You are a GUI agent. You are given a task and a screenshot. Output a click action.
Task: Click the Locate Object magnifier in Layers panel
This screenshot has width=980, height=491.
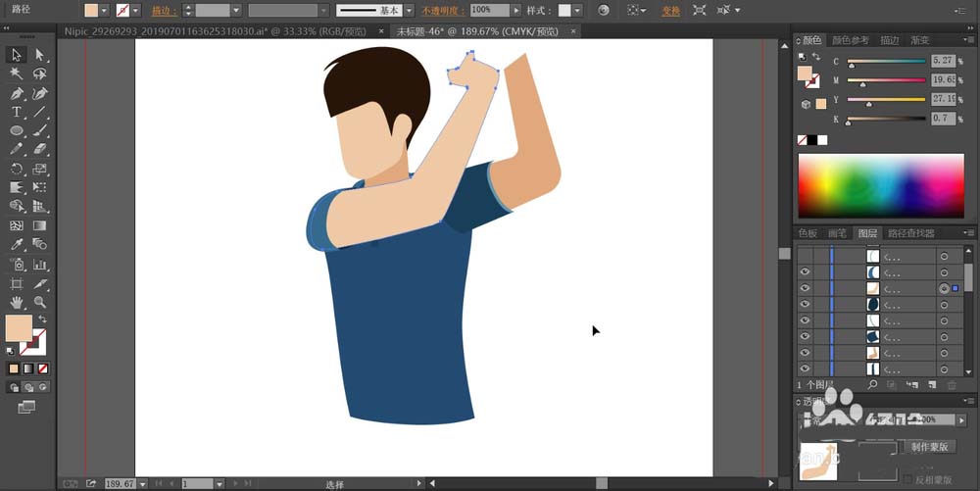coord(872,385)
